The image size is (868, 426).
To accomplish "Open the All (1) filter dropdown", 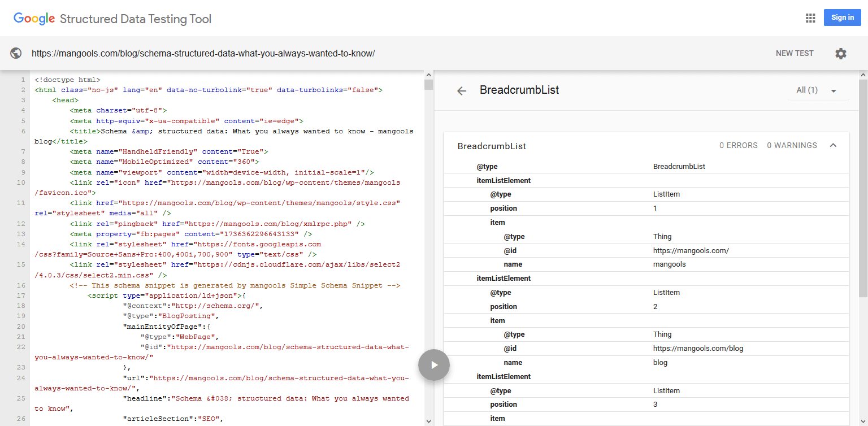I will [815, 90].
